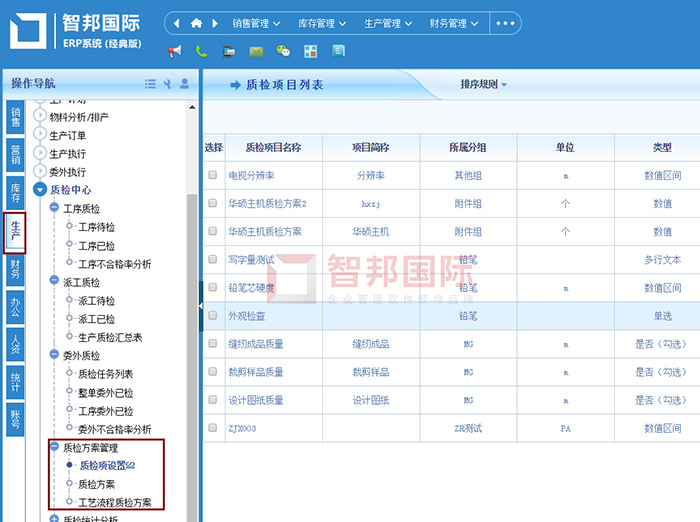Select the checkbox for 外观检查 row

213,315
